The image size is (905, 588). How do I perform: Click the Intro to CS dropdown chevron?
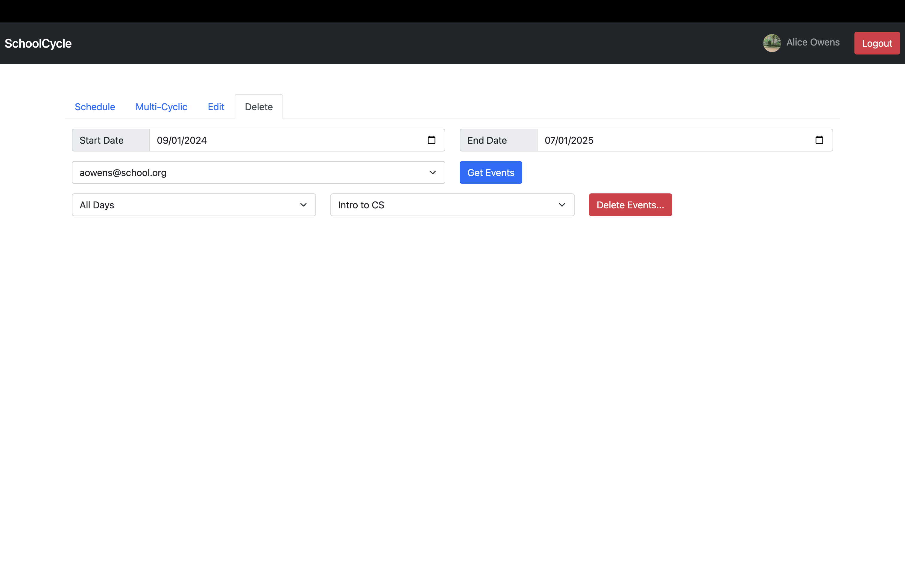562,204
